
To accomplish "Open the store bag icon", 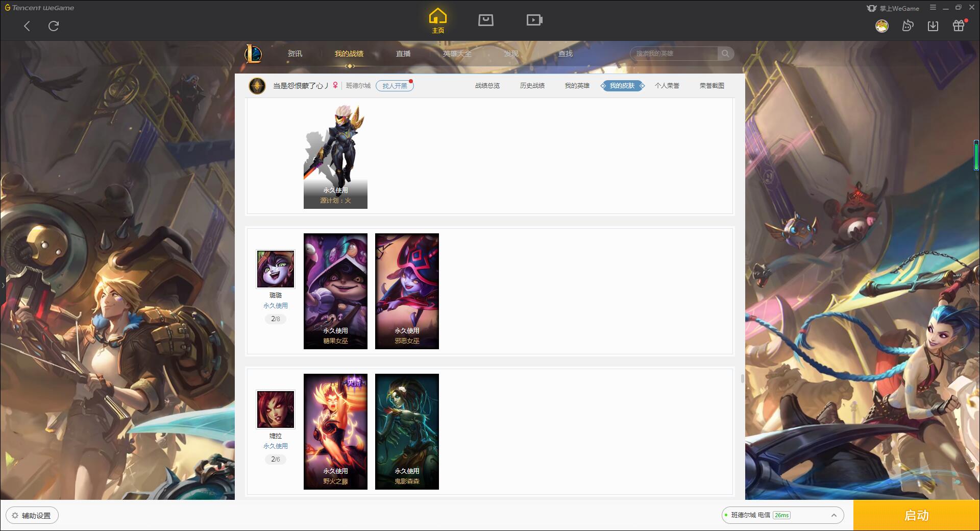I will [486, 20].
